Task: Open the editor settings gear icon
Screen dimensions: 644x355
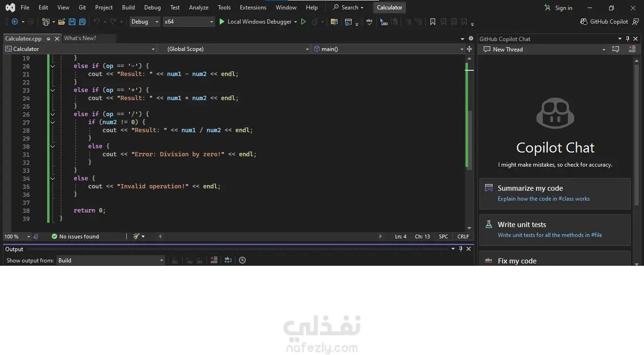Action: coord(471,39)
